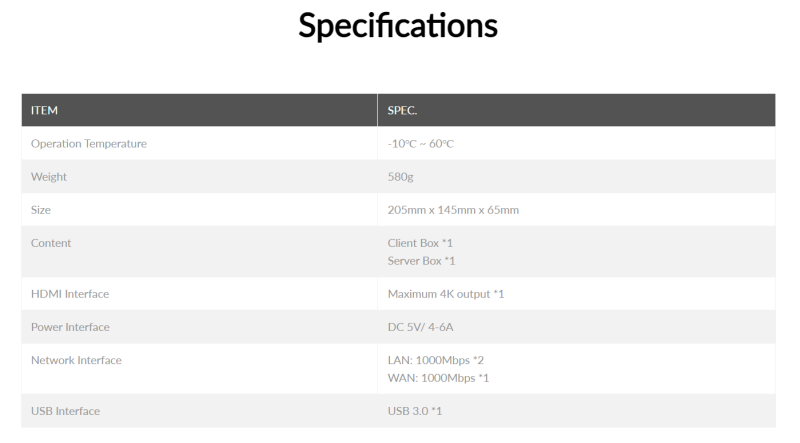
Task: Click the 205mm x 145mm x 65mm value
Action: point(453,210)
